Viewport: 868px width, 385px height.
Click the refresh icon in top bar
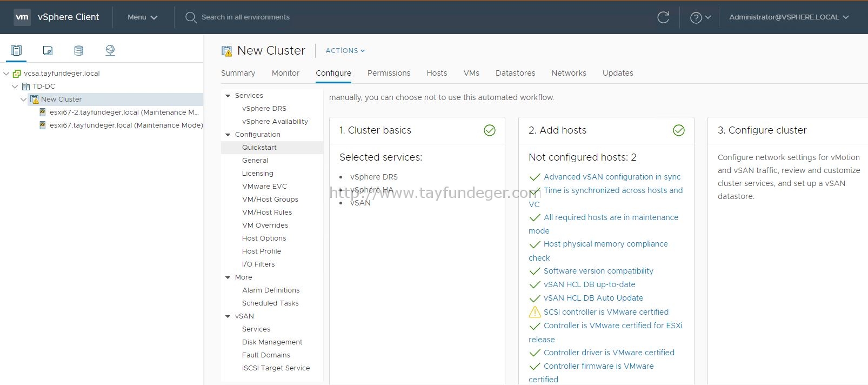[663, 17]
